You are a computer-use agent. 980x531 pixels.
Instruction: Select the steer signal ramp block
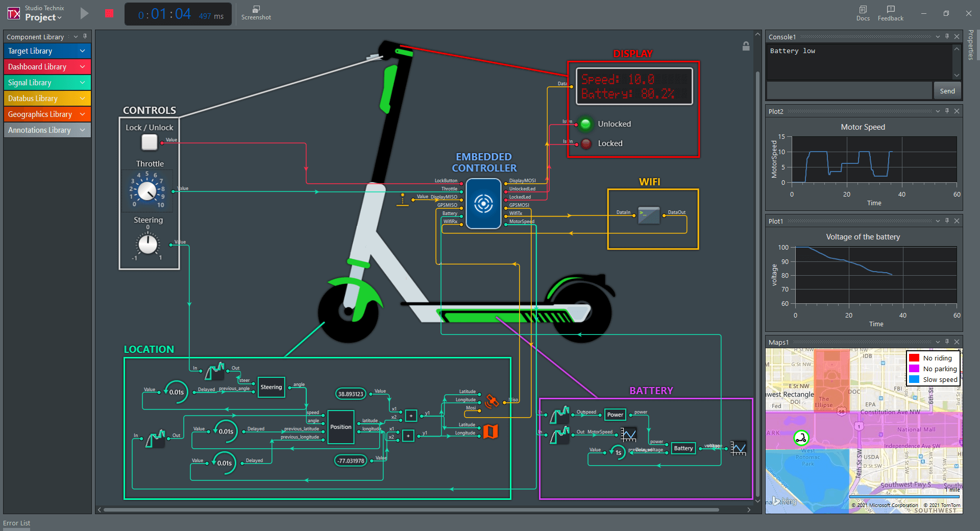(x=214, y=371)
